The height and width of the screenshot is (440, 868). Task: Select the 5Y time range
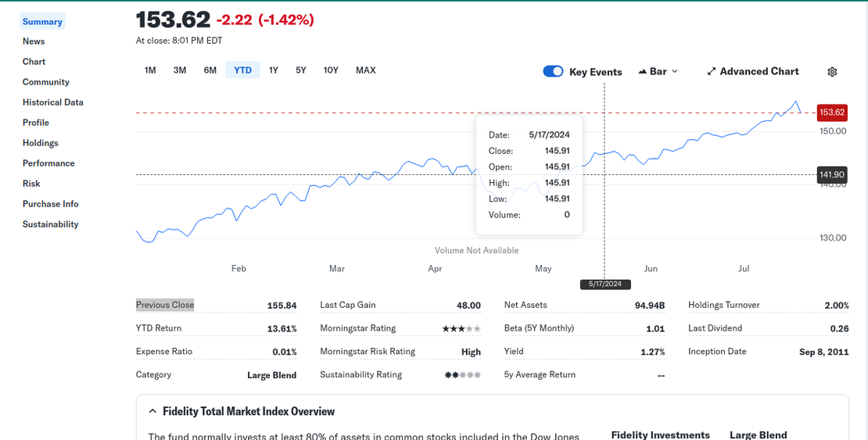[x=300, y=70]
